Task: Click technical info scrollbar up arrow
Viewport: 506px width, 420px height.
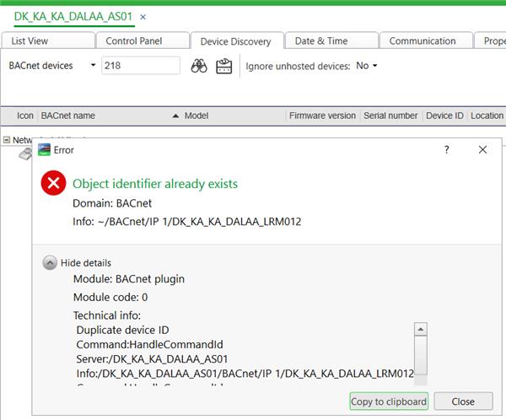Action: coord(421,329)
